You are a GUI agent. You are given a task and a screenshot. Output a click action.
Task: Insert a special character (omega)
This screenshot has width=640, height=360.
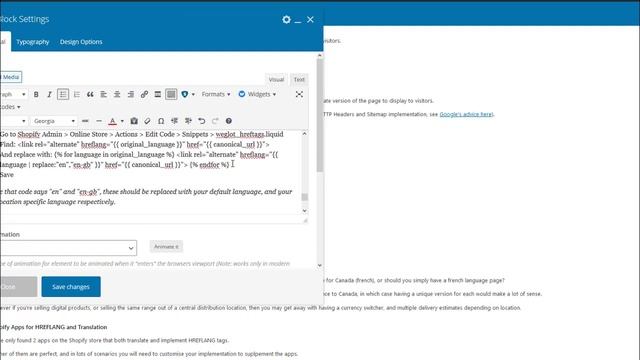point(161,121)
